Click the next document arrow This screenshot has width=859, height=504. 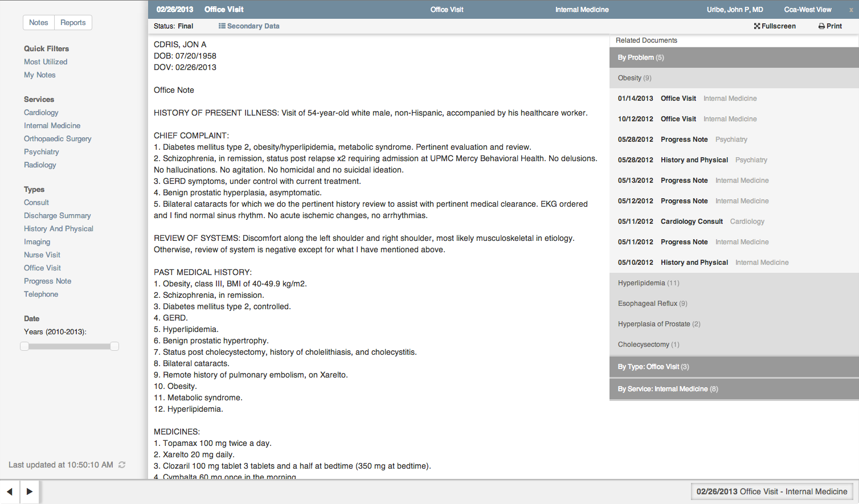coord(30,491)
